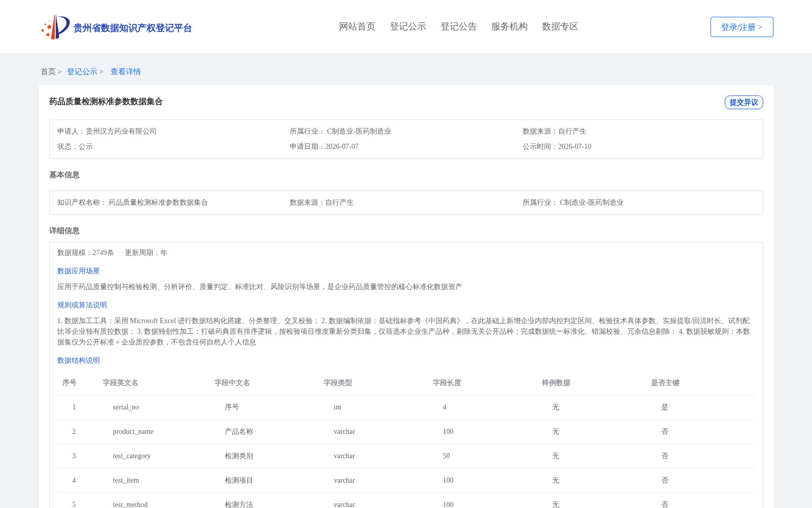Click the test_category field cell

pos(132,456)
